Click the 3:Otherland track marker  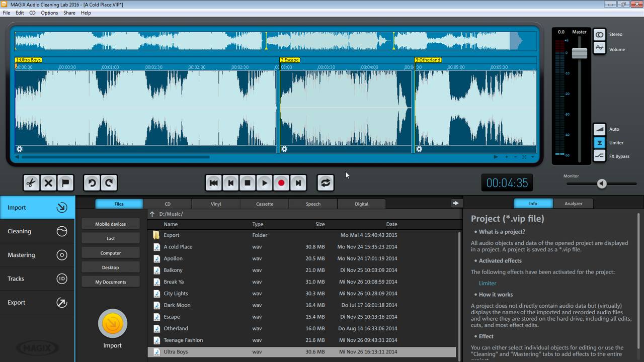coord(428,60)
